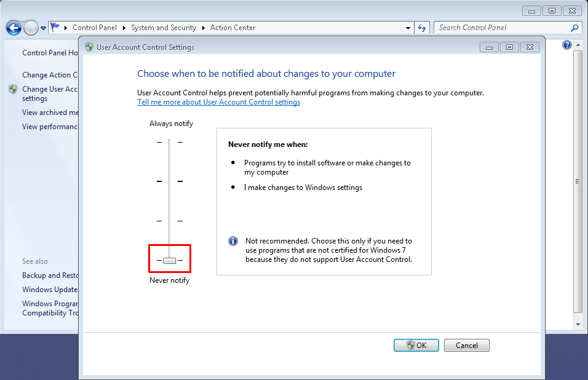Click 'I make changes to Windows settings' text

pyautogui.click(x=303, y=188)
